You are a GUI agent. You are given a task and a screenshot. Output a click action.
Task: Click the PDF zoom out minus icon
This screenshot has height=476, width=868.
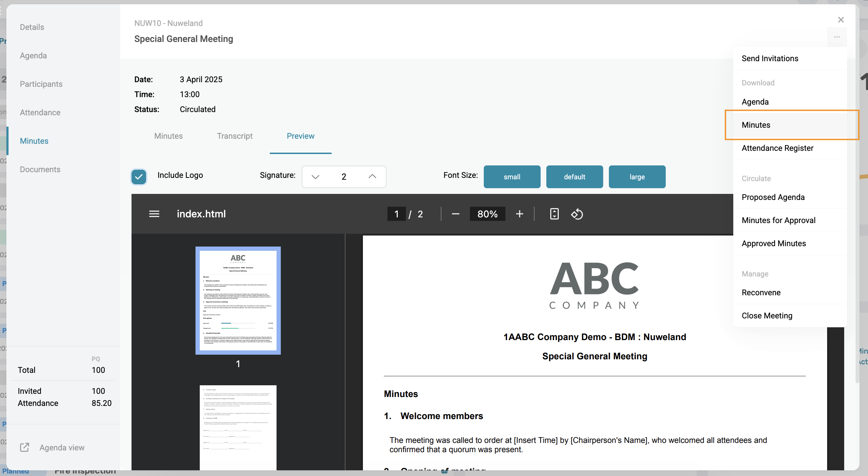tap(456, 214)
